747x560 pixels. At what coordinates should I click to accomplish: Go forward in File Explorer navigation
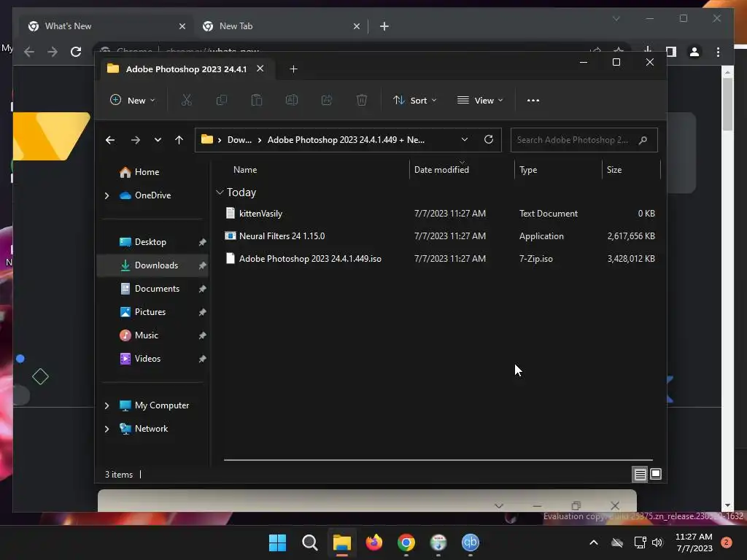tap(135, 140)
